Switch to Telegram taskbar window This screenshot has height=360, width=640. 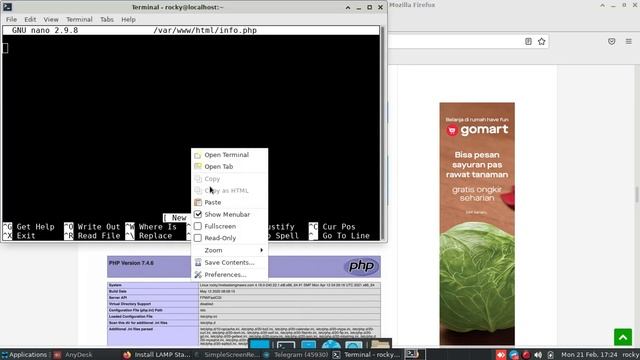coord(296,355)
